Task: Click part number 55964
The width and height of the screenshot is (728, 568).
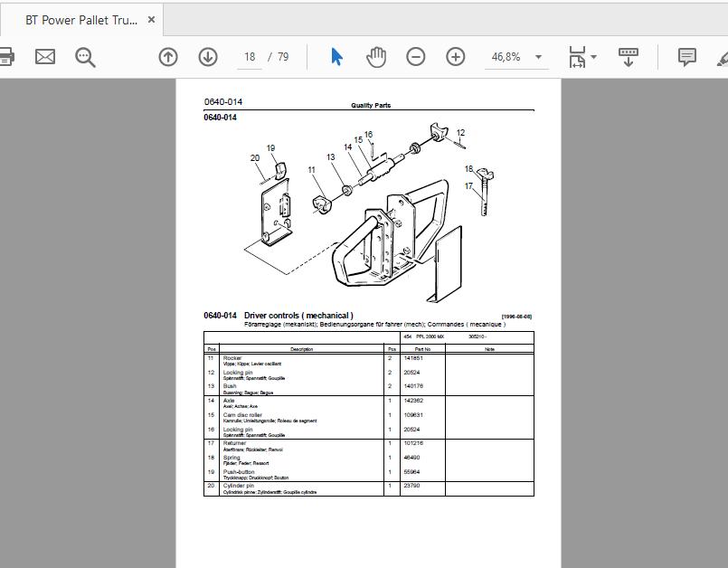Action: click(411, 472)
